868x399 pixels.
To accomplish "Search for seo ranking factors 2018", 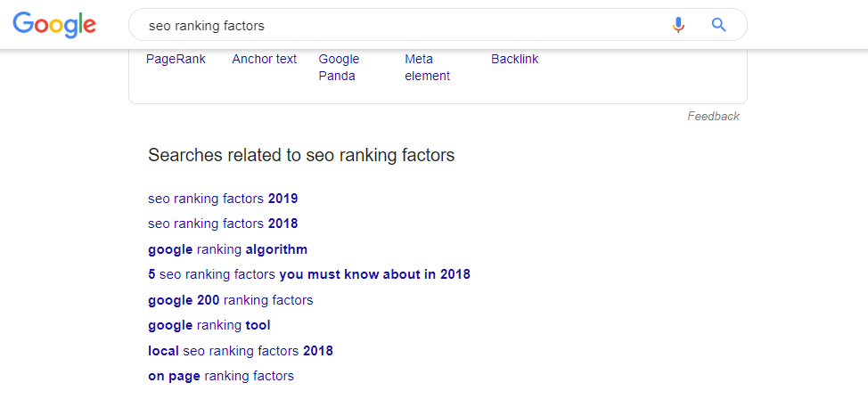I will 223,223.
